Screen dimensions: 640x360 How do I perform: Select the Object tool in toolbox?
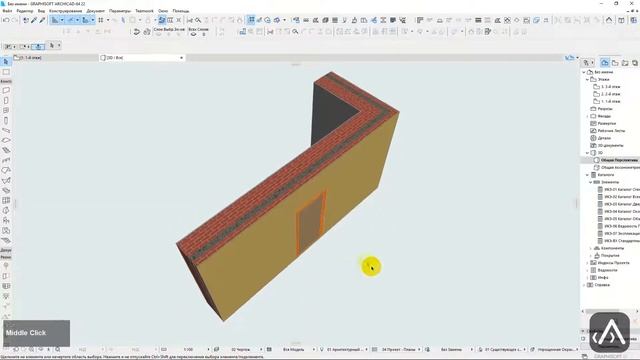[x=6, y=220]
